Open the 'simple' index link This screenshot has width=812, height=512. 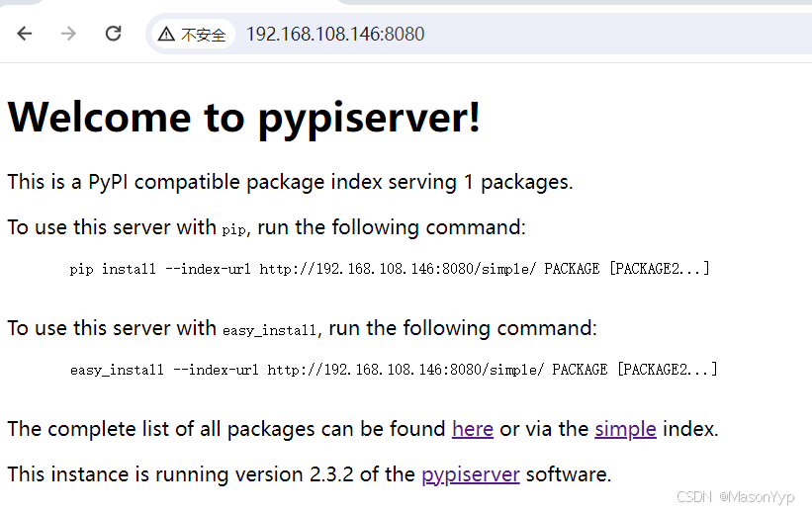[x=625, y=429]
